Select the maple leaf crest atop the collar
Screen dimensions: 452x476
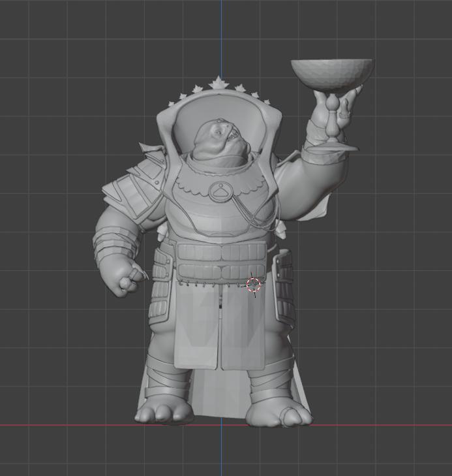click(218, 83)
